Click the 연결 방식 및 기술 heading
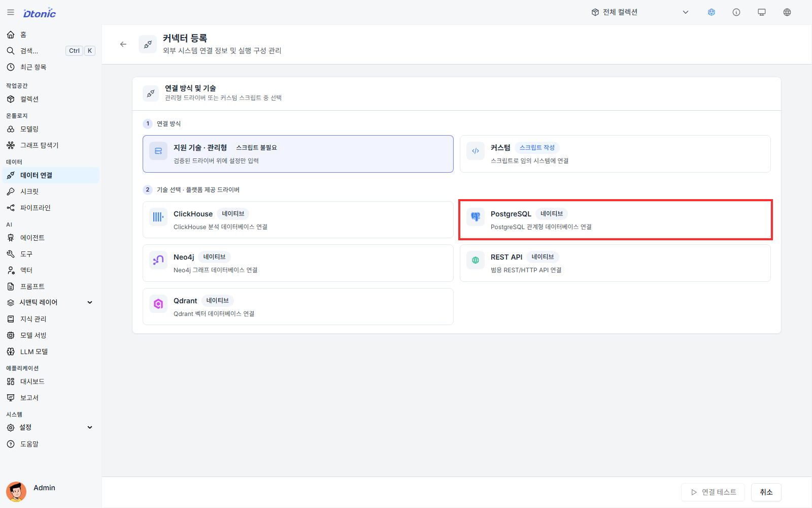Viewport: 812px width, 508px height. (190, 88)
